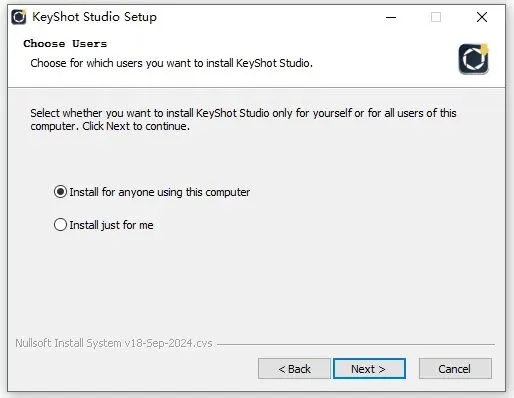
Task: Click the 'Choose for which users' subtitle text
Action: [171, 63]
